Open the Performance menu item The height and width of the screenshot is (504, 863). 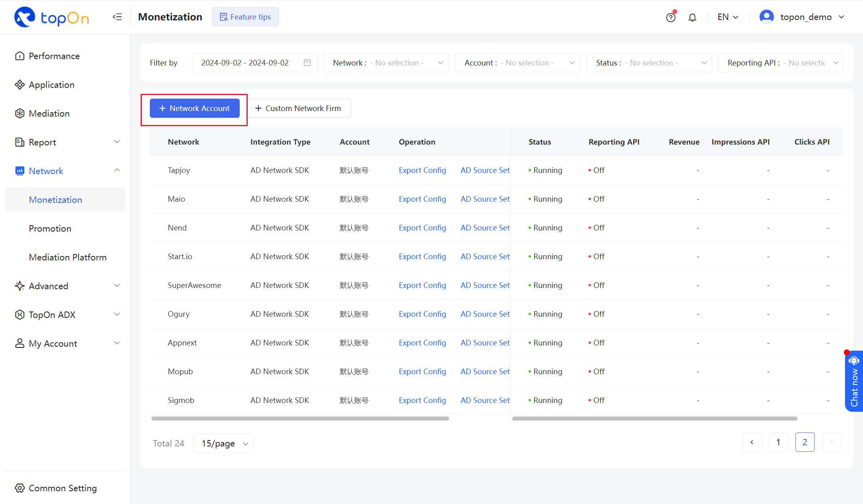coord(65,56)
